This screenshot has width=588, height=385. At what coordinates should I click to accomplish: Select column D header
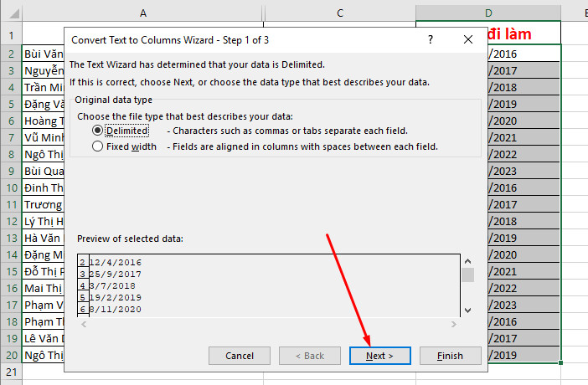pos(487,13)
